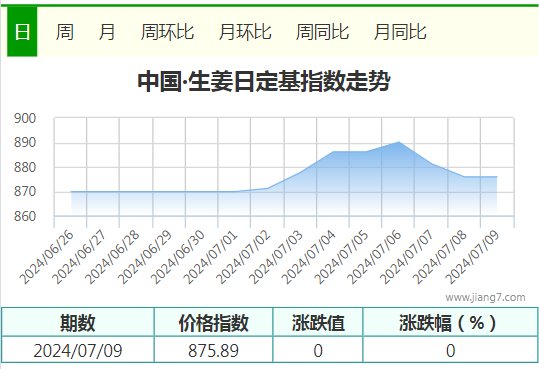Open the 月同比 tab
The image size is (539, 369).
click(x=400, y=32)
